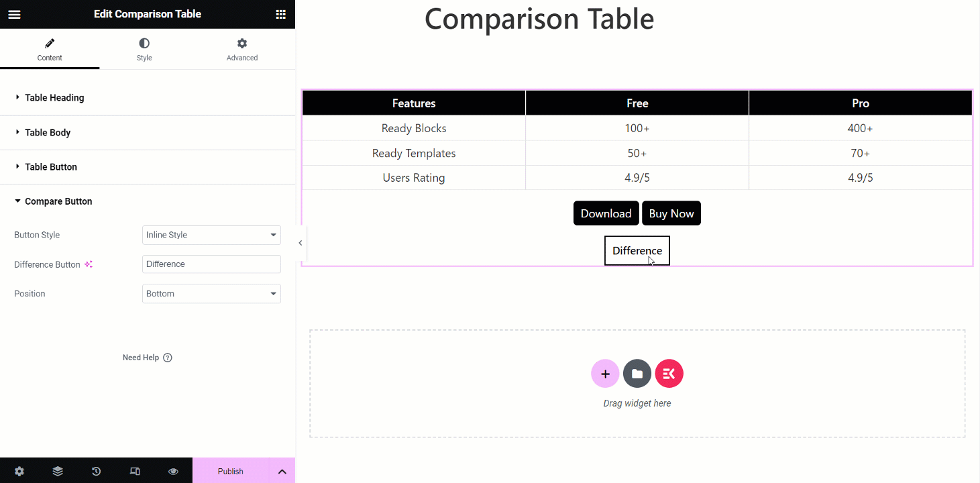980x483 pixels.
Task: Click the Comparison Table page heading
Action: pyautogui.click(x=539, y=19)
